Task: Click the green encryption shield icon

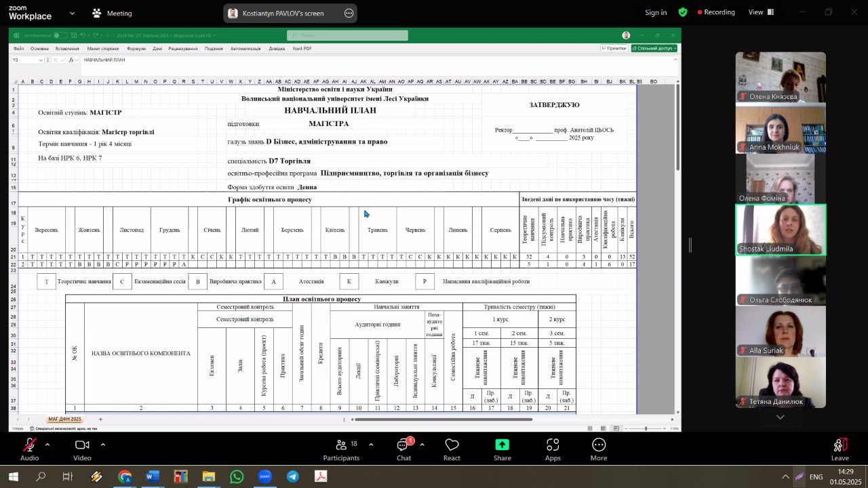Action: point(683,12)
